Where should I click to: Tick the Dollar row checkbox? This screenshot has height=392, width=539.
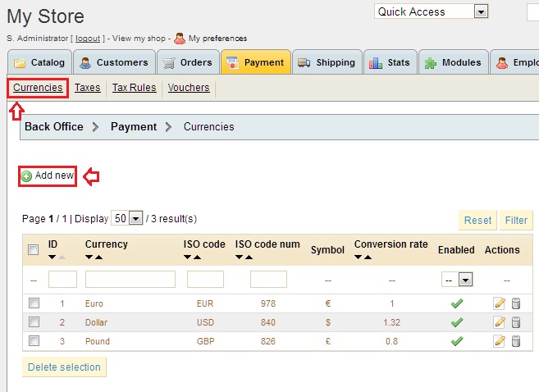34,322
